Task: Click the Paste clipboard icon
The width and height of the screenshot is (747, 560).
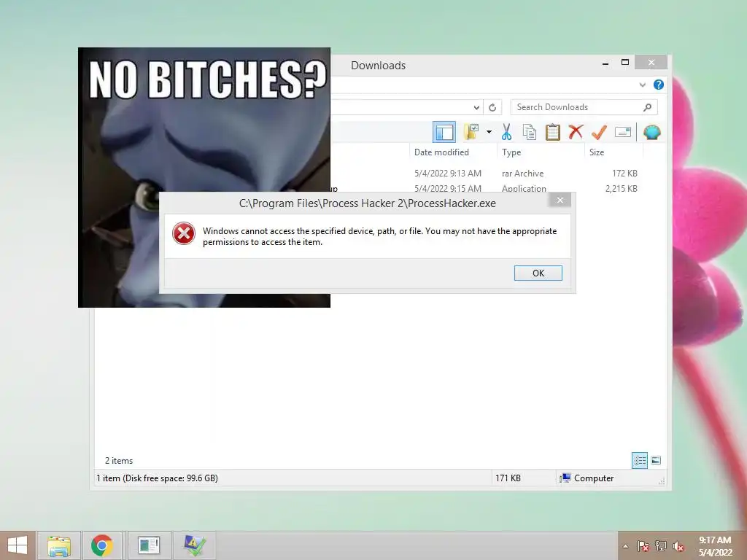Action: coord(553,132)
